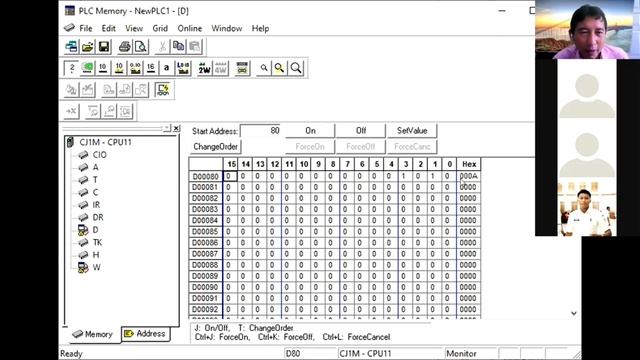Image resolution: width=640 pixels, height=360 pixels.
Task: Select the CJ1M - CPU11 tree root
Action: point(105,142)
